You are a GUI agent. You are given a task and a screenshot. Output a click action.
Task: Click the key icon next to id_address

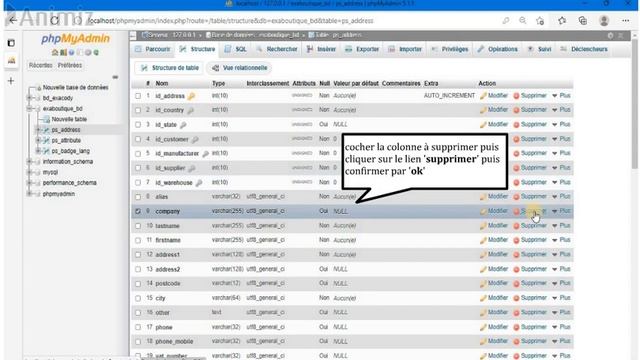pos(191,96)
